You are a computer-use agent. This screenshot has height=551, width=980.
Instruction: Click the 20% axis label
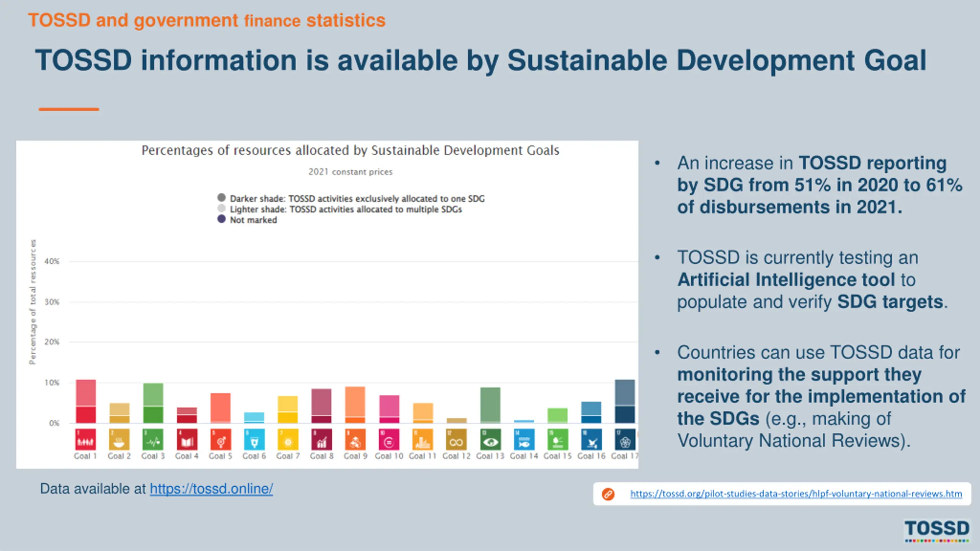tap(52, 342)
